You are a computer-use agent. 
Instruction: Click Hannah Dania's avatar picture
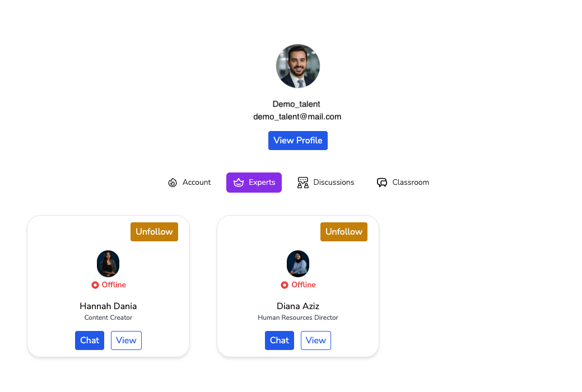(108, 264)
